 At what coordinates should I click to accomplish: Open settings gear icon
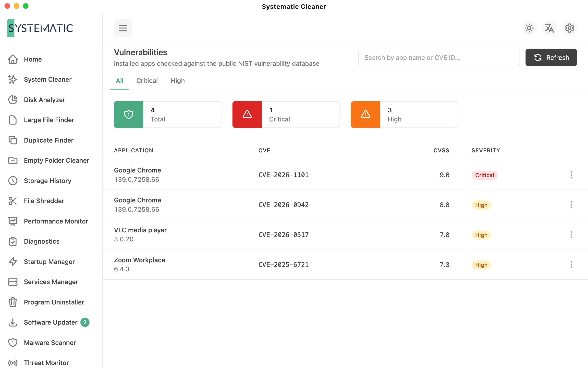570,28
